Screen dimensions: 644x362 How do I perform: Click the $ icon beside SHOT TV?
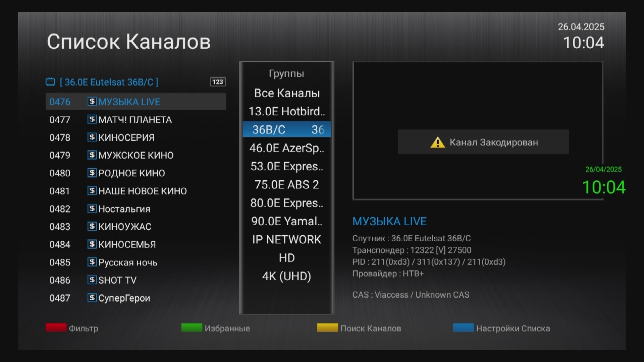(92, 280)
